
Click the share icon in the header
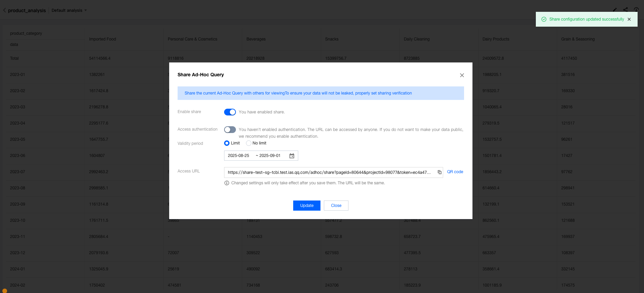625,10
